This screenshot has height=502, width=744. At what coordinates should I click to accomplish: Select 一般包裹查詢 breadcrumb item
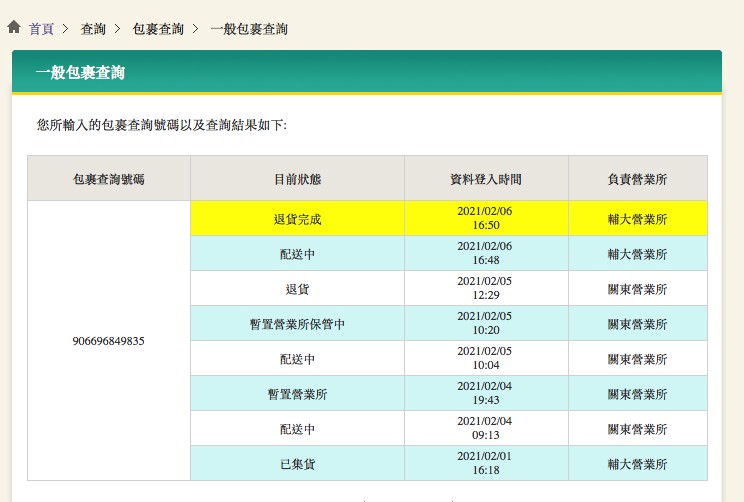point(249,29)
